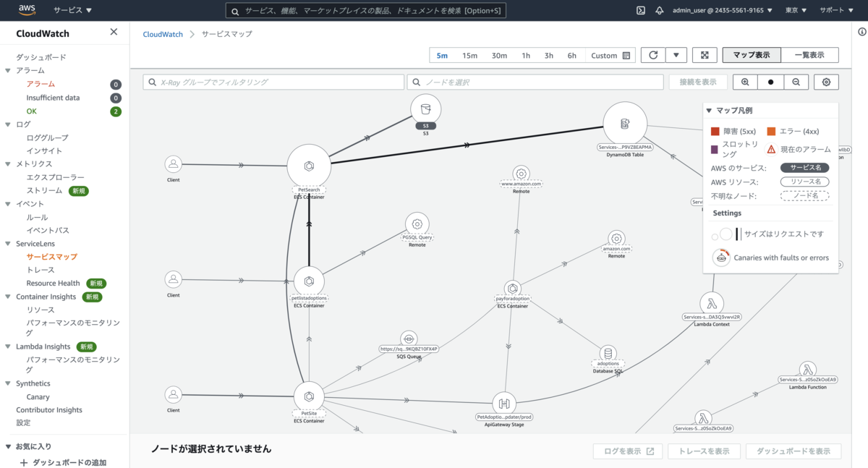This screenshot has width=868, height=468.
Task: Select the www.amazon.com Remote node
Action: 521,174
